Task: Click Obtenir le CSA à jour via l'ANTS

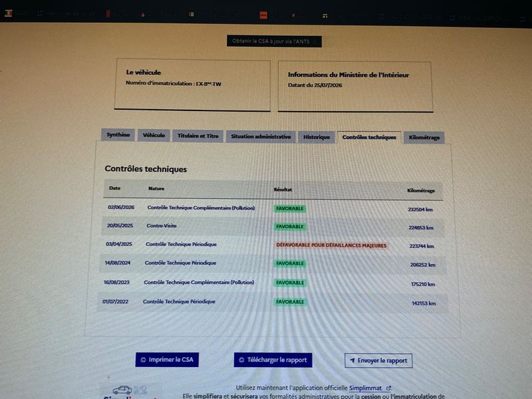Action: click(274, 41)
